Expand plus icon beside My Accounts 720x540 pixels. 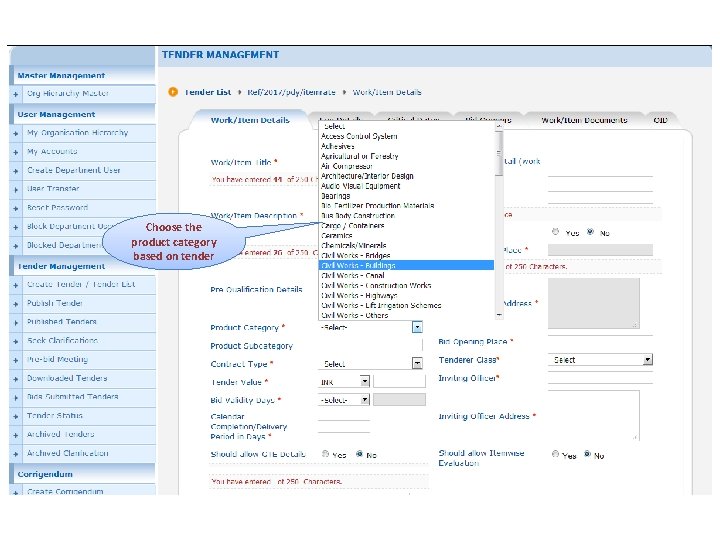16,152
